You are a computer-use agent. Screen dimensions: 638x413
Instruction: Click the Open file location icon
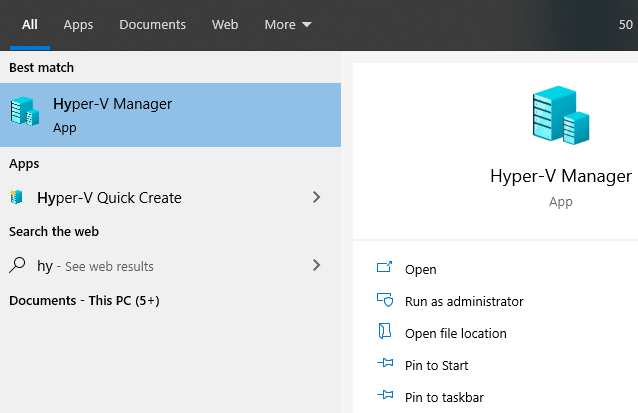(385, 331)
